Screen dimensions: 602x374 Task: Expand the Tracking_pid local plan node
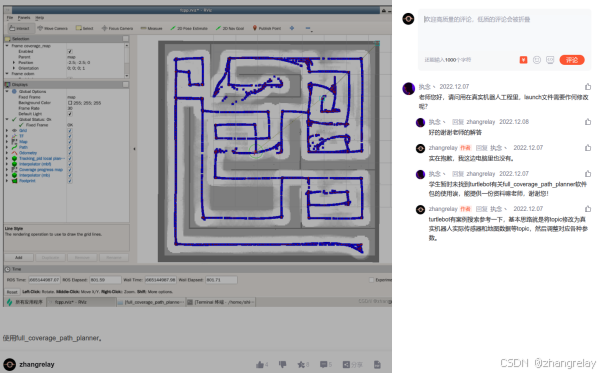pyautogui.click(x=7, y=158)
